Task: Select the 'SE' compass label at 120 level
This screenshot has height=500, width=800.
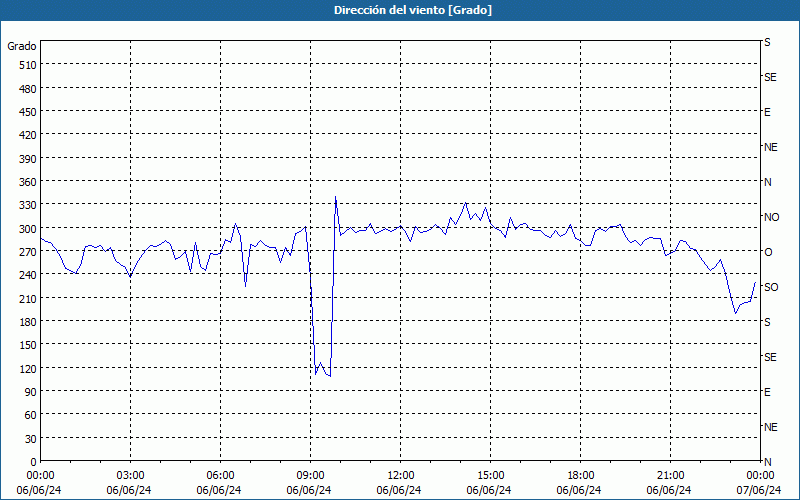Action: coord(770,357)
